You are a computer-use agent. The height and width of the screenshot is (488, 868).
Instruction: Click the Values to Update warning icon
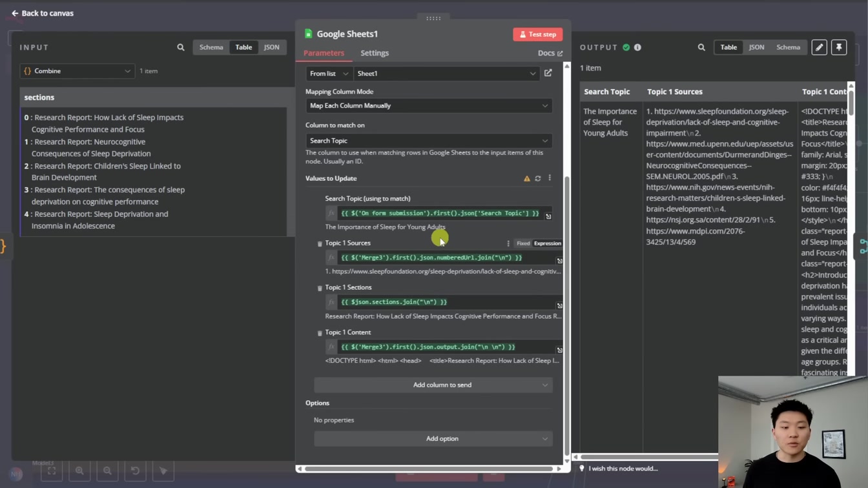pos(527,178)
